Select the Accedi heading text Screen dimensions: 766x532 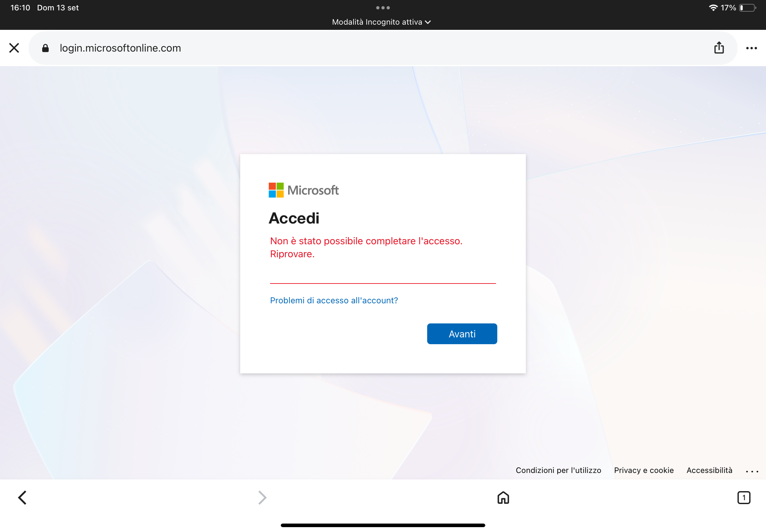coord(294,218)
